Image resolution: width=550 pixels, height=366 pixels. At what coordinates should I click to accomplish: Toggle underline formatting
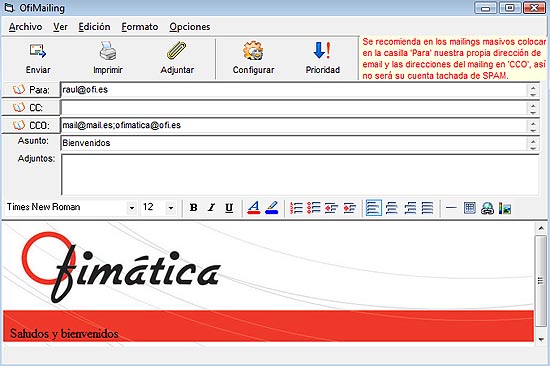pyautogui.click(x=229, y=208)
